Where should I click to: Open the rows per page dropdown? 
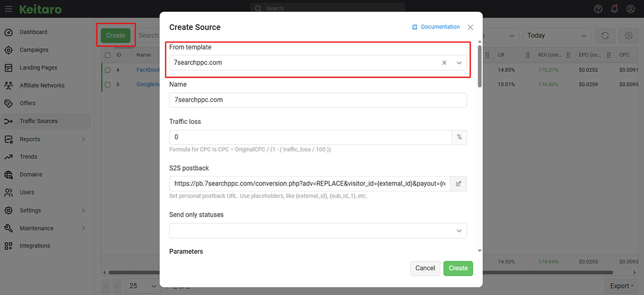(x=143, y=286)
